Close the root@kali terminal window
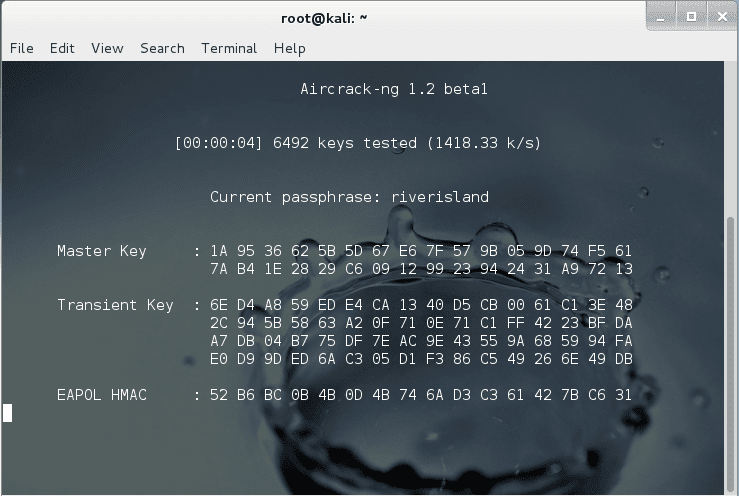The height and width of the screenshot is (496, 739). click(x=723, y=17)
